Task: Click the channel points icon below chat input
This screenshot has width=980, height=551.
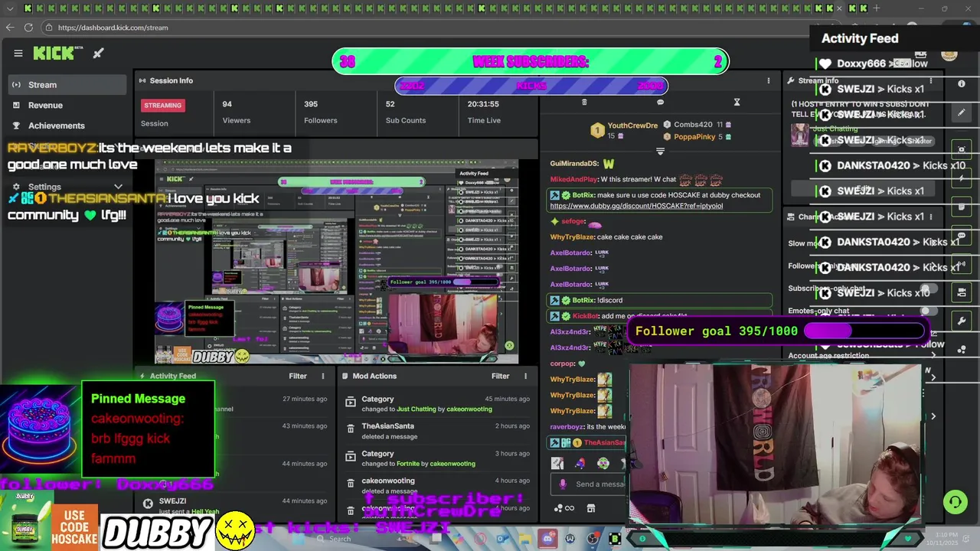Action: coord(563,508)
